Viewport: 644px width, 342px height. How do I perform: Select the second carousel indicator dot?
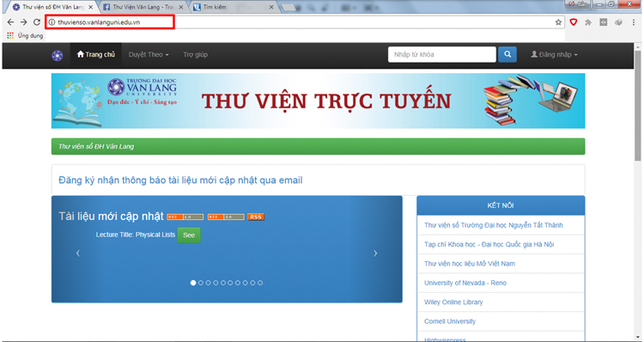click(x=201, y=283)
